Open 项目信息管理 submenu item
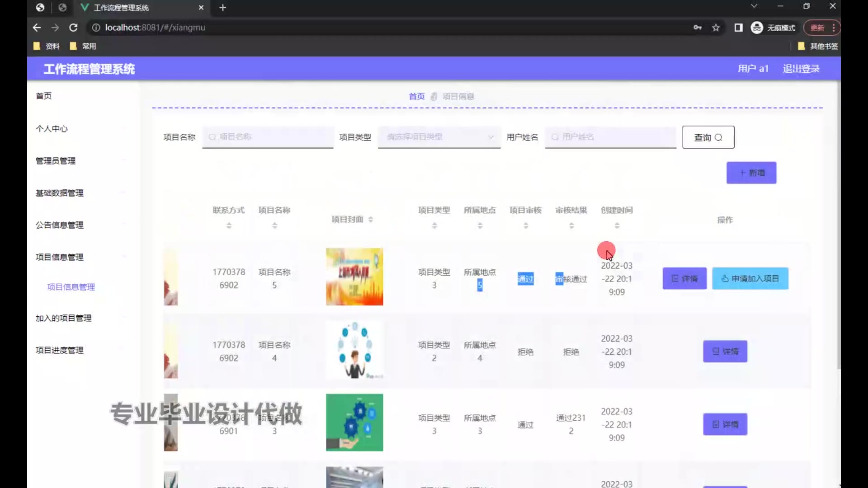The image size is (868, 488). pyautogui.click(x=71, y=287)
